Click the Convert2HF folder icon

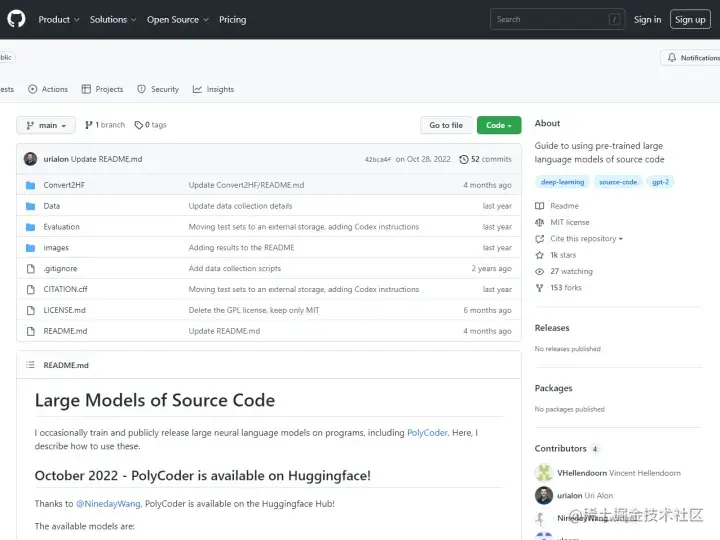[30, 185]
